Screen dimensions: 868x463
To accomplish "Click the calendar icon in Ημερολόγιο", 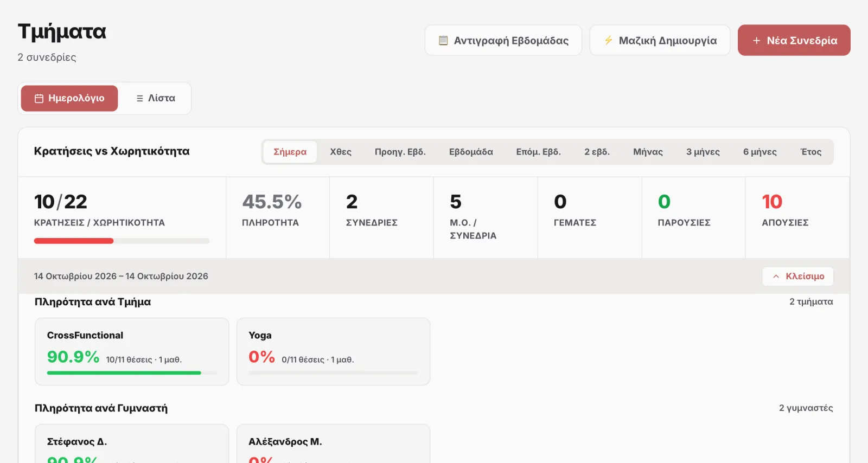I will pyautogui.click(x=39, y=99).
